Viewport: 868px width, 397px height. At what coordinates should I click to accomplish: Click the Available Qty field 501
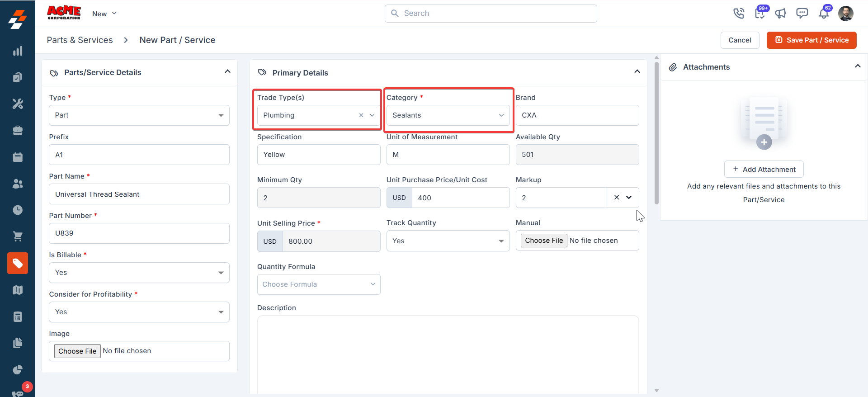coord(577,155)
